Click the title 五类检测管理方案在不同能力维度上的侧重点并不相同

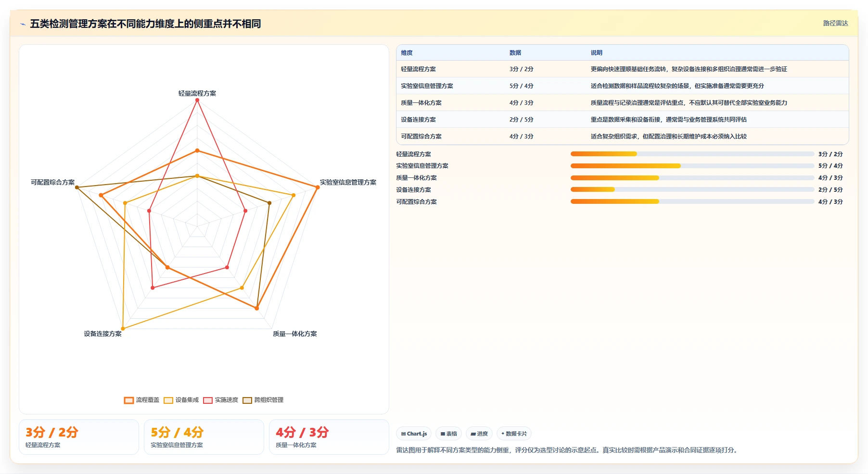145,24
